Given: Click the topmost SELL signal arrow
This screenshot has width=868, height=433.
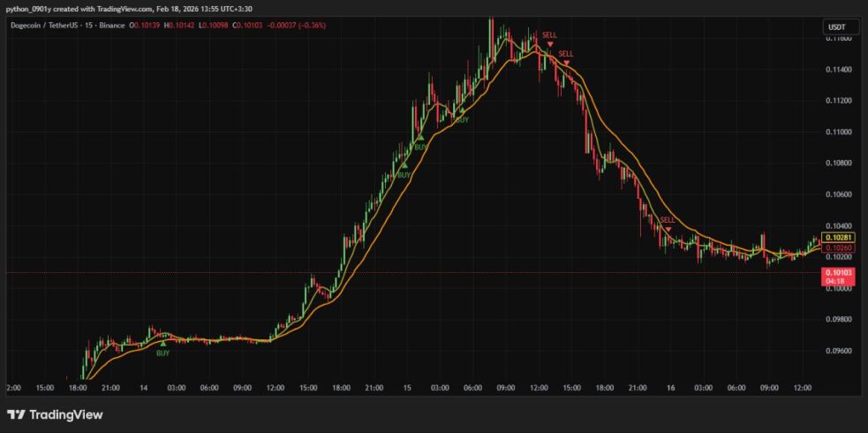Looking at the screenshot, I should [x=550, y=44].
